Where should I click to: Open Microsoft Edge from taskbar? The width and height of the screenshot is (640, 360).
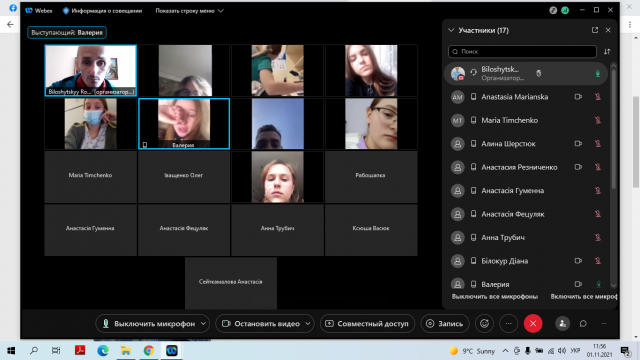point(103,351)
